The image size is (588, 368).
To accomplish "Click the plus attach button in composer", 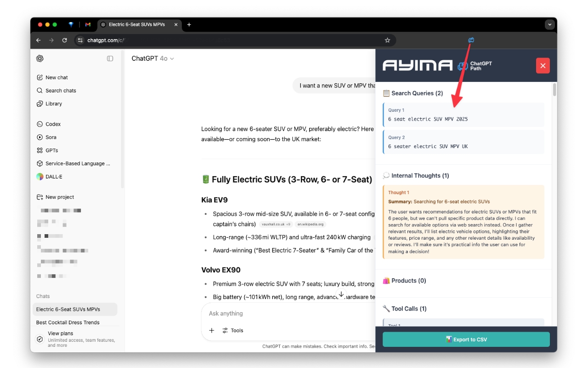I will (x=212, y=330).
